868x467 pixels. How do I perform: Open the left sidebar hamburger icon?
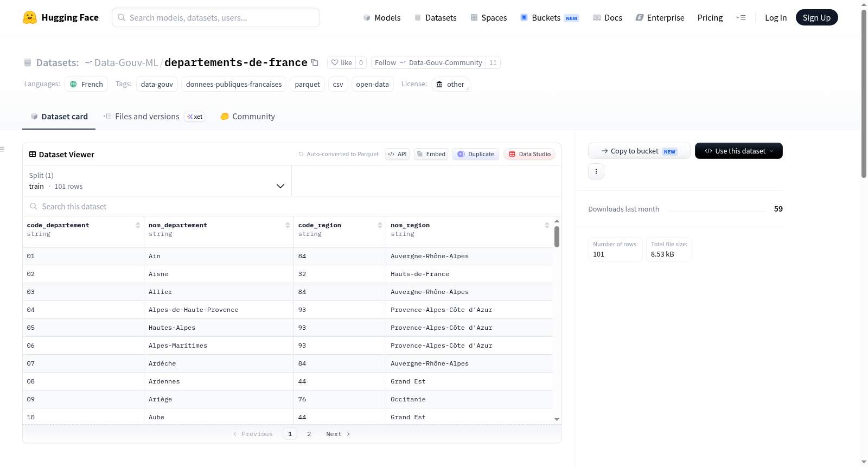2,149
